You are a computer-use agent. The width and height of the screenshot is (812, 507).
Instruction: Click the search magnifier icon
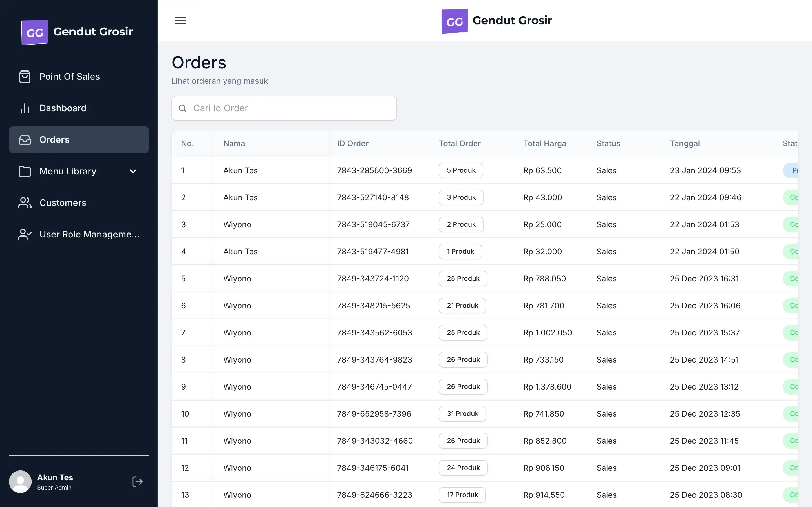(x=182, y=108)
